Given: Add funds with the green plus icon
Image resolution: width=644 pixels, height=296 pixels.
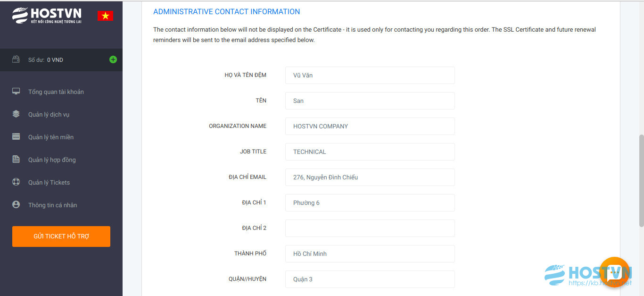Looking at the screenshot, I should coord(113,59).
